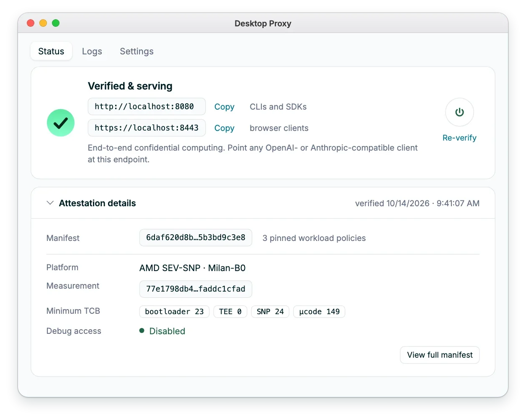Switch to the Logs tab
Screen dimensions: 526x420
pyautogui.click(x=92, y=51)
